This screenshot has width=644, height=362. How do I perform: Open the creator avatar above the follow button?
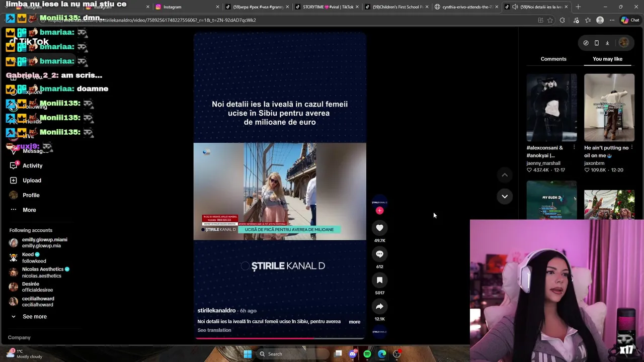pos(379,202)
